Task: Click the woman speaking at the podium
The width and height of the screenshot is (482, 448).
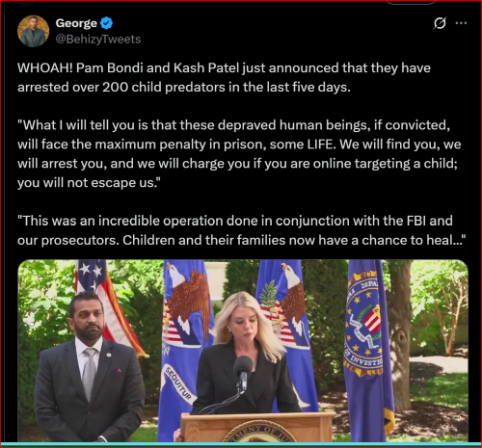Action: [x=246, y=354]
